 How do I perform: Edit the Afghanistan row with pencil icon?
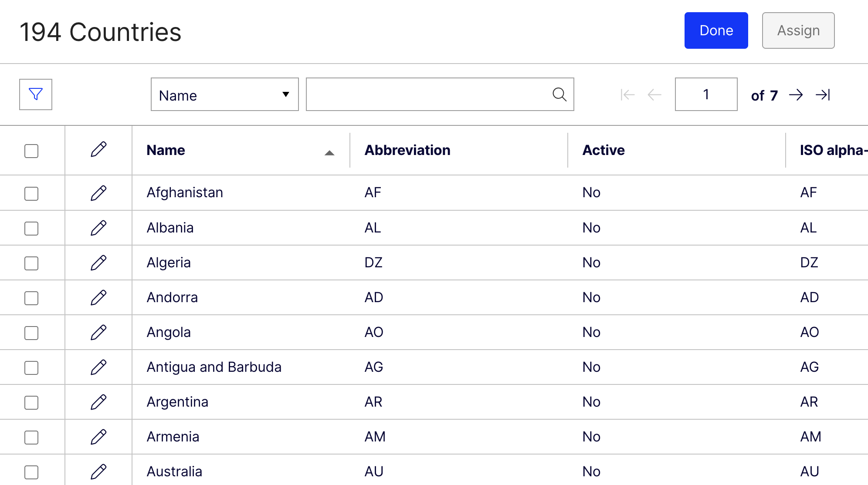point(98,192)
